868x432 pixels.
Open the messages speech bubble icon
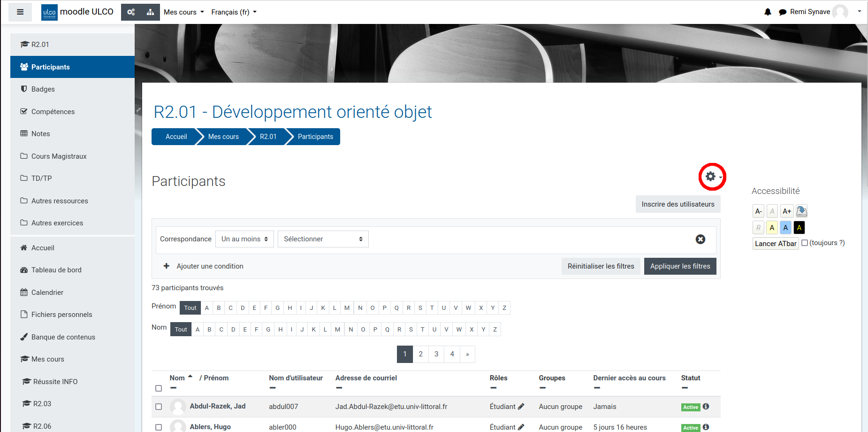point(782,12)
